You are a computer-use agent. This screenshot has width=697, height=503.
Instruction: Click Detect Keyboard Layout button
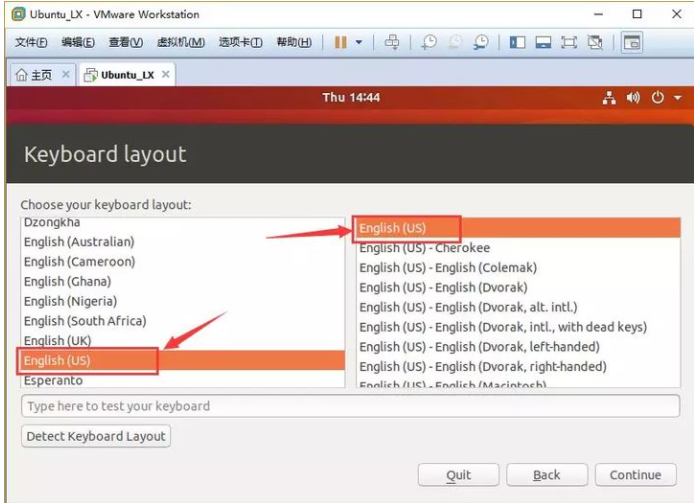[96, 436]
